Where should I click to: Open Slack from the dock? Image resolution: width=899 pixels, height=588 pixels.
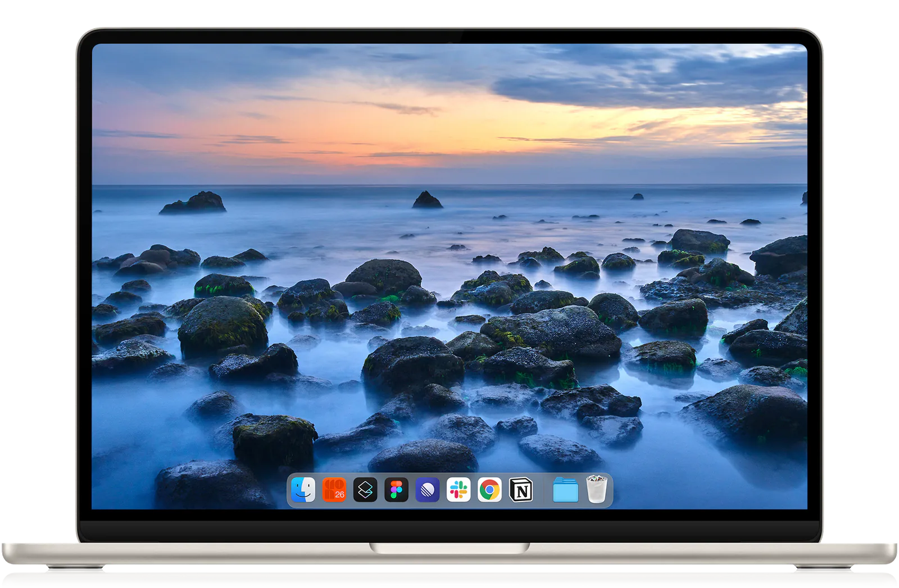[458, 490]
